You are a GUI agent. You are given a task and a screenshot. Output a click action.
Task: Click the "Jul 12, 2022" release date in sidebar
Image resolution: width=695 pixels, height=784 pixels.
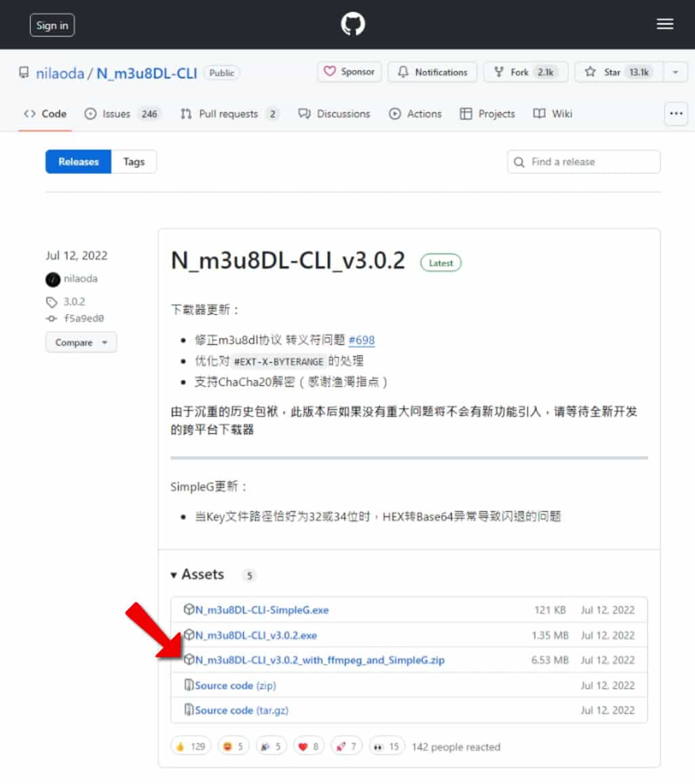pos(77,256)
